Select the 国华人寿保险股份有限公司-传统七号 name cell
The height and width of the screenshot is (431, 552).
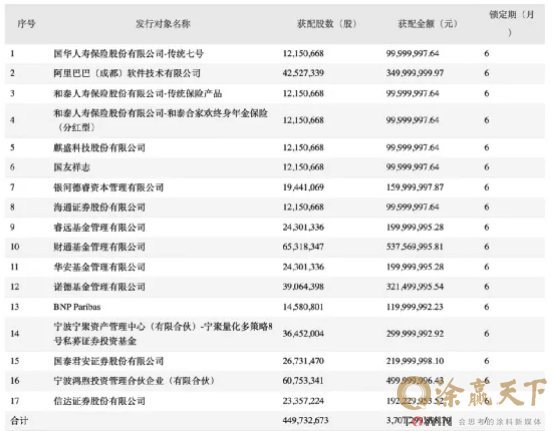point(128,54)
